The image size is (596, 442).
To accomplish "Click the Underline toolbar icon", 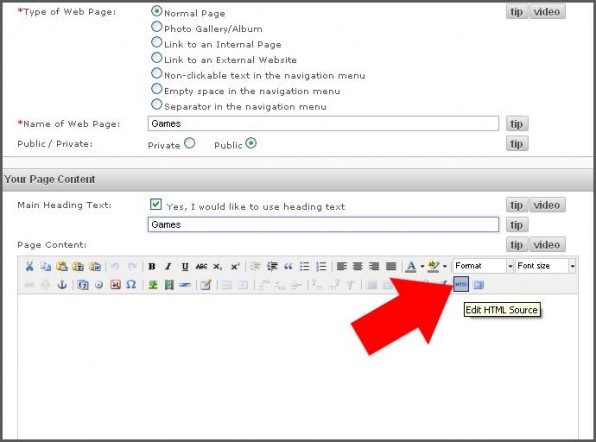I will [x=185, y=266].
